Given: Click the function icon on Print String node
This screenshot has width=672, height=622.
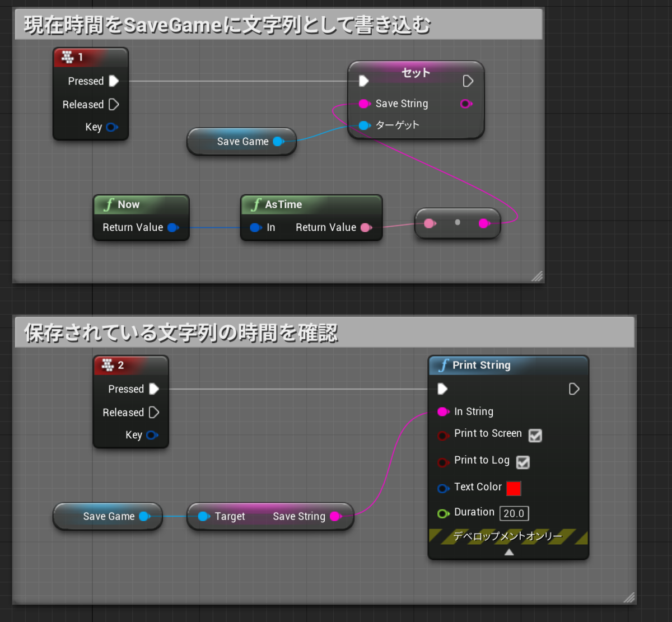Looking at the screenshot, I should pos(444,366).
